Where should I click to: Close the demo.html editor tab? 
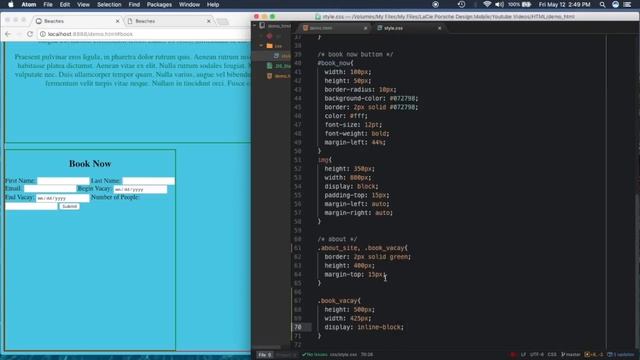(x=365, y=28)
